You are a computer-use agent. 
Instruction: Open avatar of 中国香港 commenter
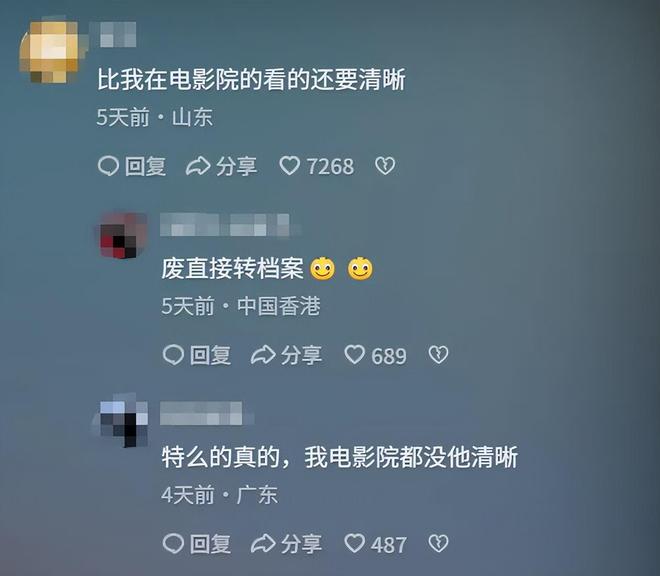(122, 236)
